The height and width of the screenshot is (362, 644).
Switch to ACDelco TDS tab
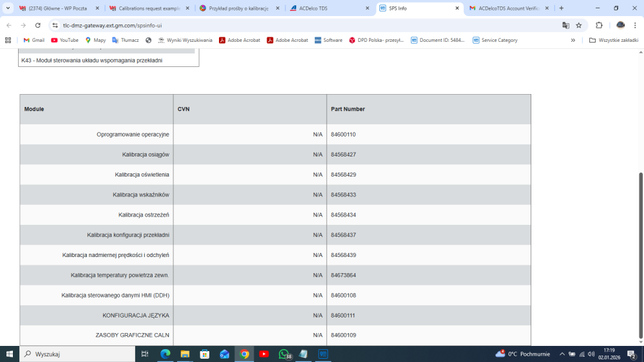click(328, 8)
